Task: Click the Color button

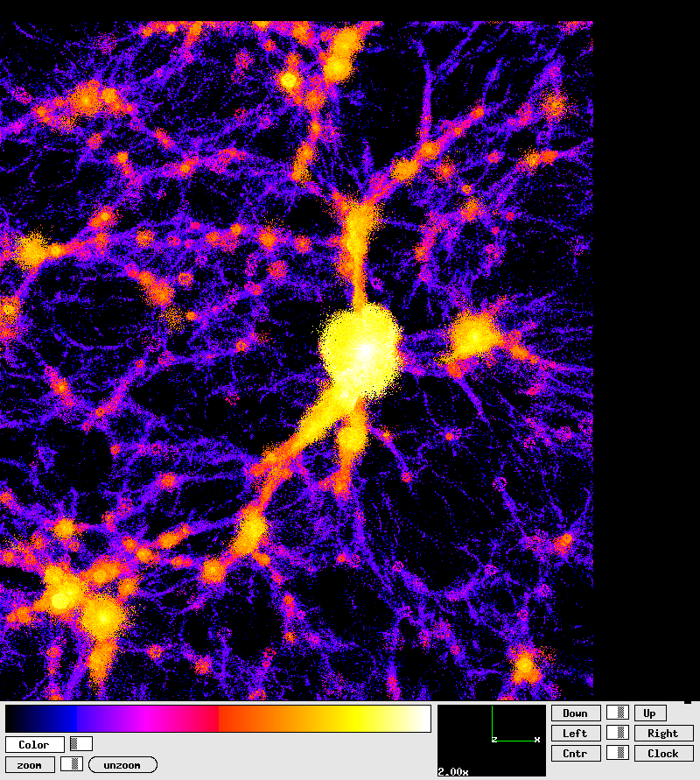Action: [35, 745]
